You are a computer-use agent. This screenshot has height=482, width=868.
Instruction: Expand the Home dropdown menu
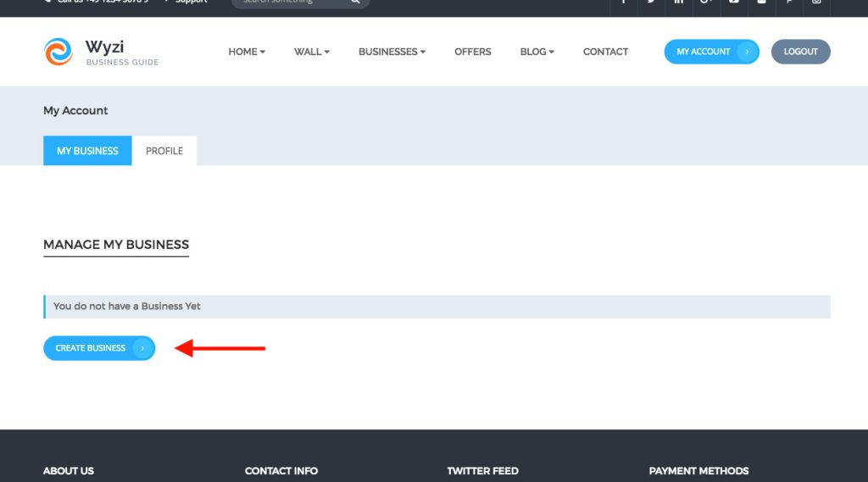coord(247,52)
